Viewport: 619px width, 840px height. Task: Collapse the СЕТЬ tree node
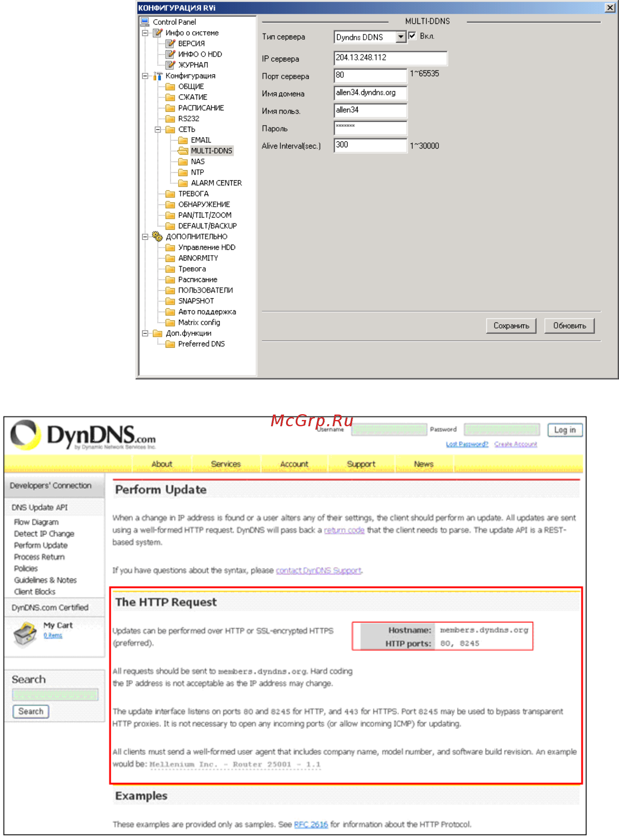(158, 129)
